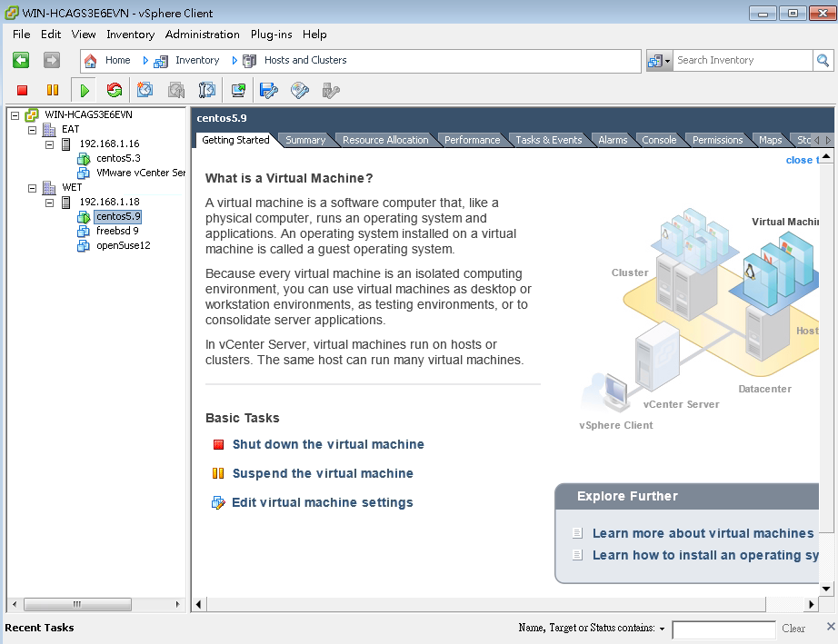Image resolution: width=838 pixels, height=644 pixels.
Task: Click the Search Inventory field
Action: click(743, 60)
